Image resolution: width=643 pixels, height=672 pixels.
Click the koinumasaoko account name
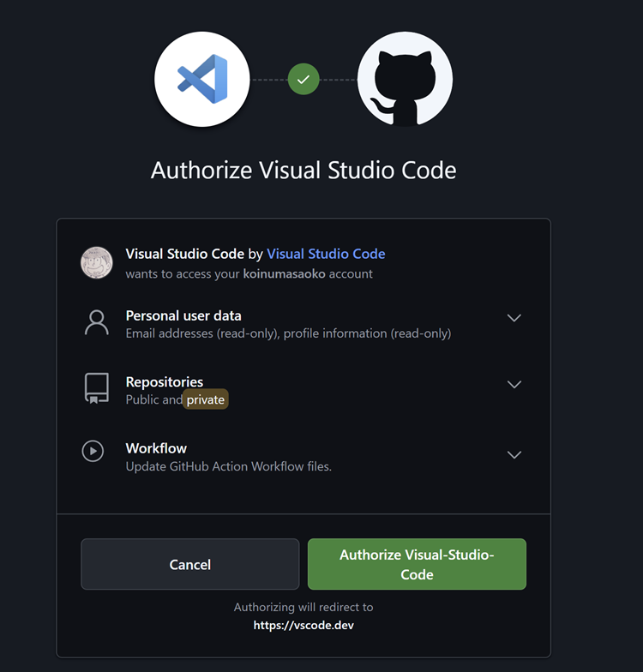pos(285,274)
